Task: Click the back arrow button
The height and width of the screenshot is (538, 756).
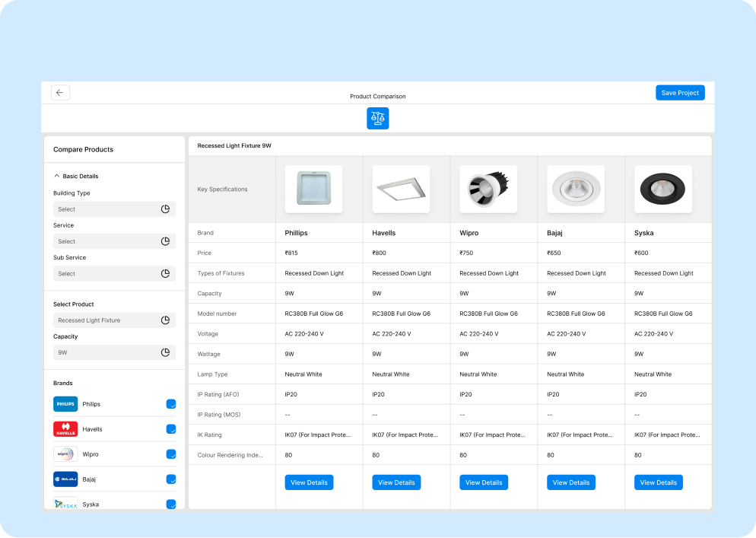Action: click(60, 93)
